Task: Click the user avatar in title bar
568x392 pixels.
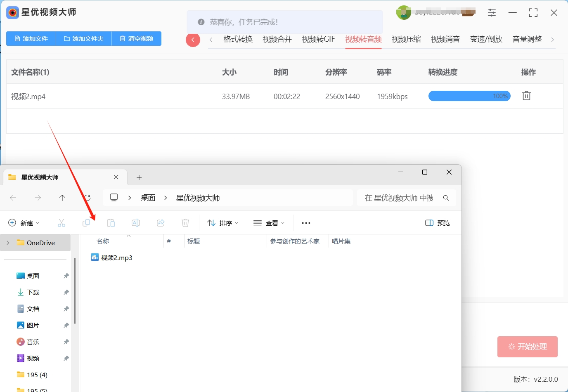Action: click(x=403, y=13)
